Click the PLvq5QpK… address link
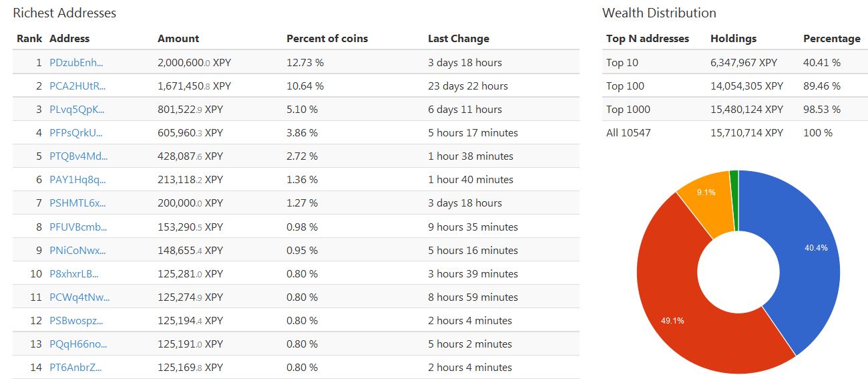This screenshot has width=868, height=379. pos(77,110)
